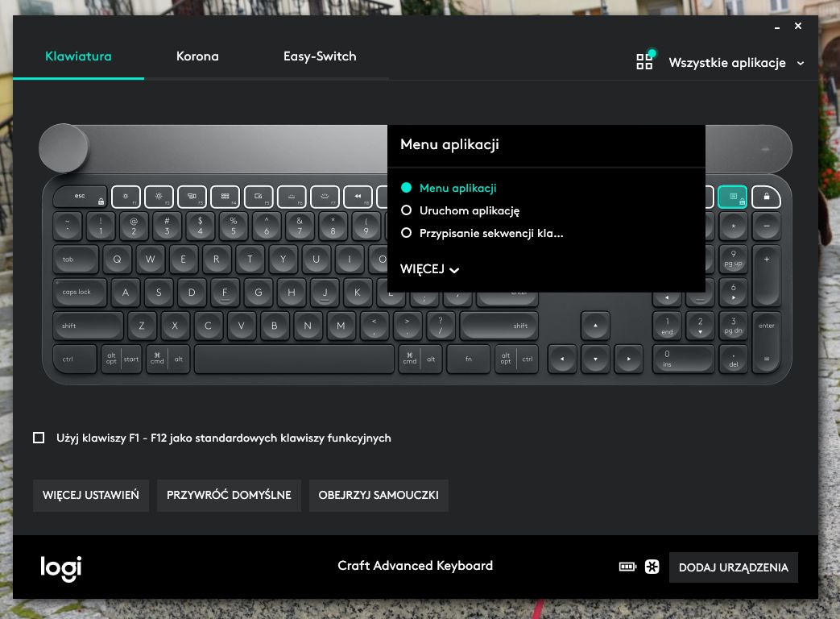Screen dimensions: 840x619
Task: Click the logi logo
Action: 61,568
